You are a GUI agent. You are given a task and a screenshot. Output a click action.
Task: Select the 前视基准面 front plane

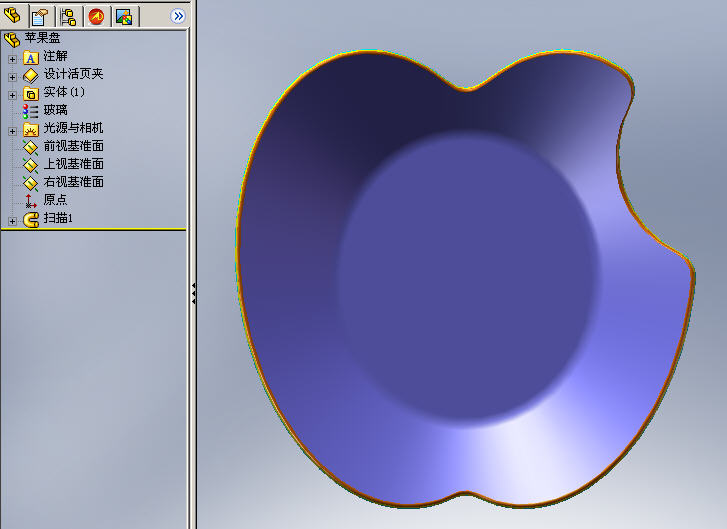coord(73,146)
